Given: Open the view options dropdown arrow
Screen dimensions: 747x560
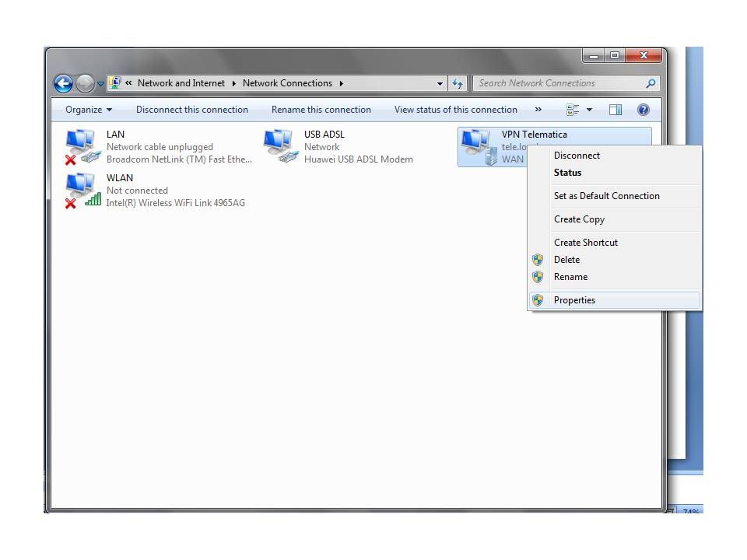Looking at the screenshot, I should pyautogui.click(x=589, y=110).
